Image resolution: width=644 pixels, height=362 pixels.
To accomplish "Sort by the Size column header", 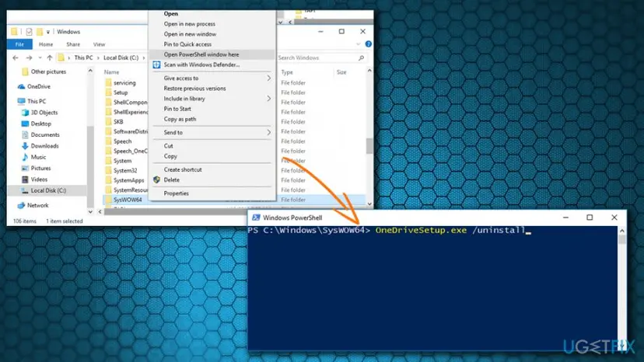I will [341, 72].
